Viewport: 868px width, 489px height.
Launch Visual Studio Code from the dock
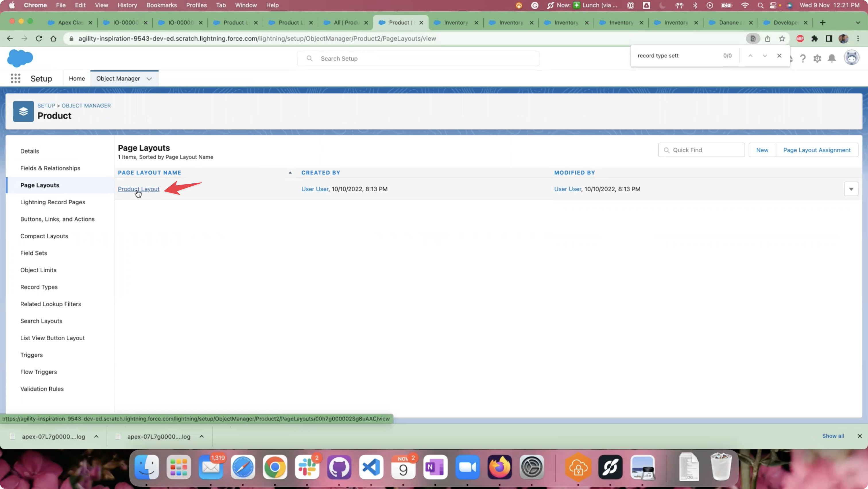coord(371,467)
